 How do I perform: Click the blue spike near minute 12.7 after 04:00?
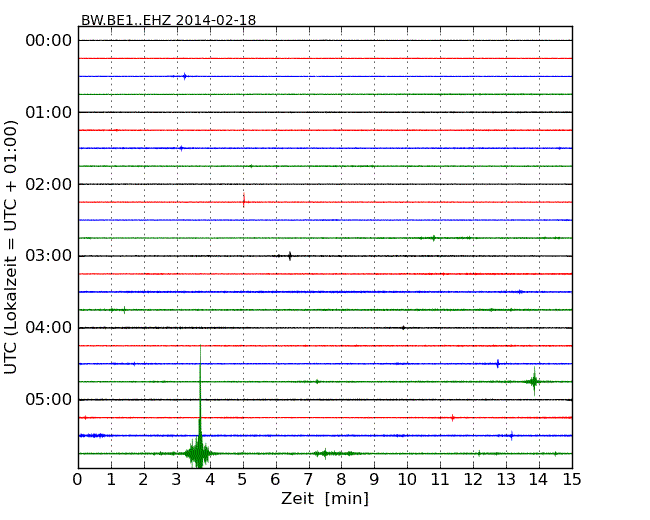coord(498,364)
